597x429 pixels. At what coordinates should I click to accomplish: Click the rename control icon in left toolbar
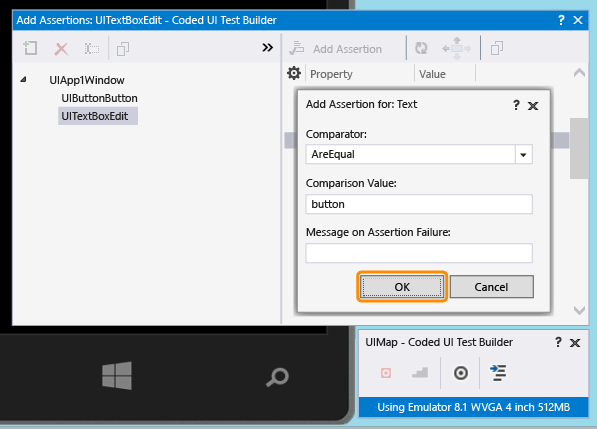click(92, 49)
